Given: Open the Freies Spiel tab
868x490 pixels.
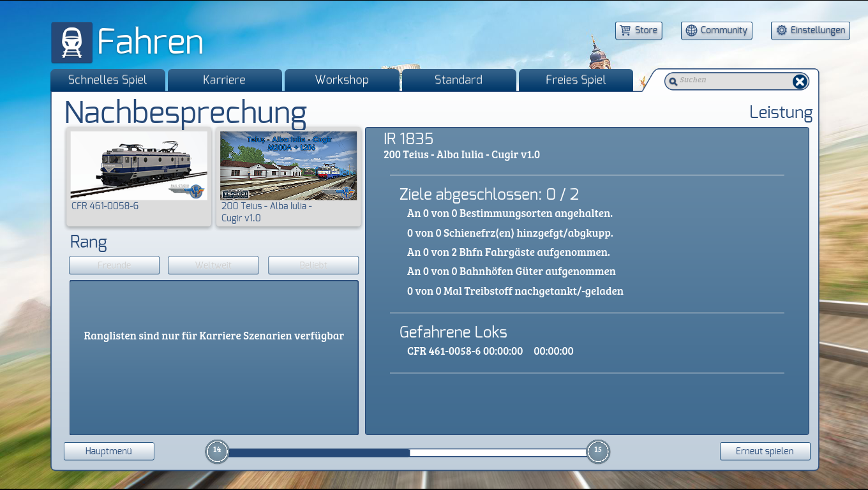Looking at the screenshot, I should click(x=576, y=80).
